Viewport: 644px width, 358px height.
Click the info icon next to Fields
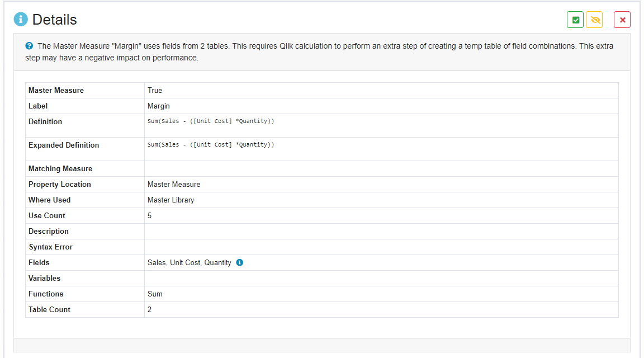[x=240, y=262]
